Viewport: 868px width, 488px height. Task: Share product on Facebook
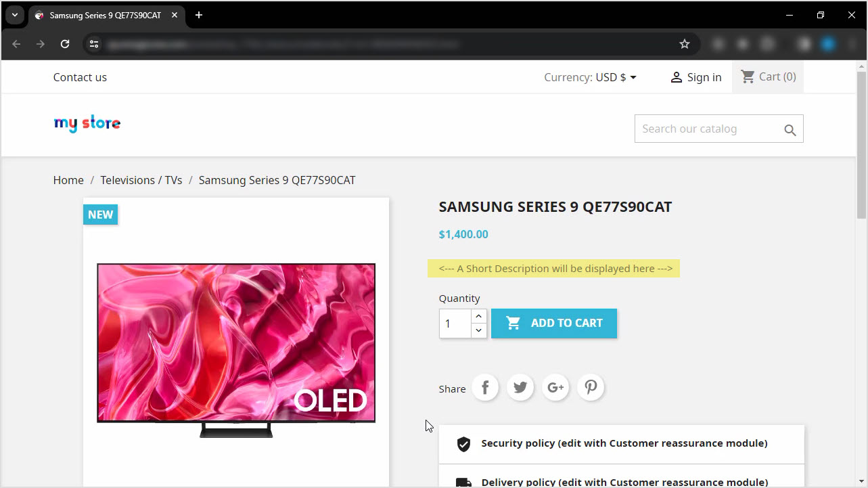tap(485, 388)
